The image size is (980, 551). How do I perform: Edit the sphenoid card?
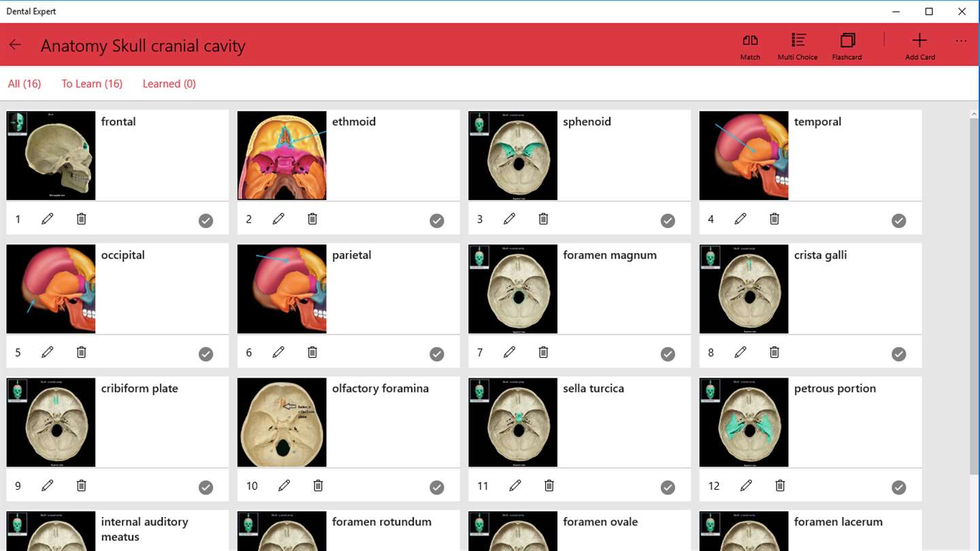tap(510, 219)
